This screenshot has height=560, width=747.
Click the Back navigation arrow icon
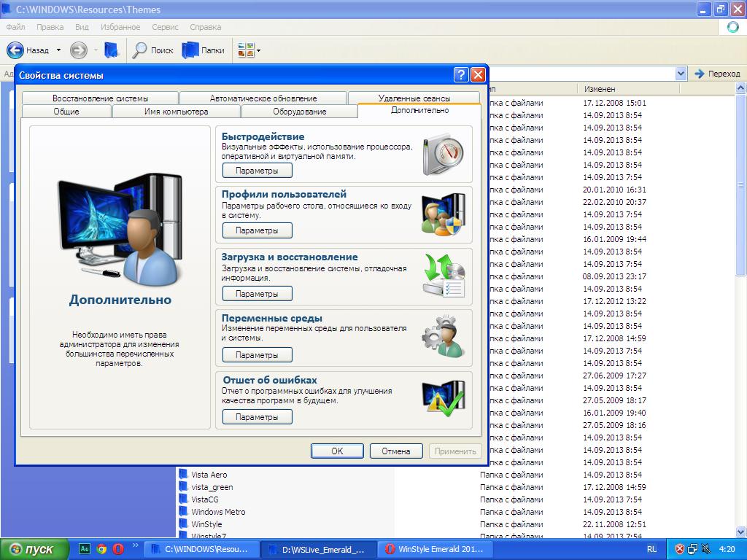tap(15, 50)
